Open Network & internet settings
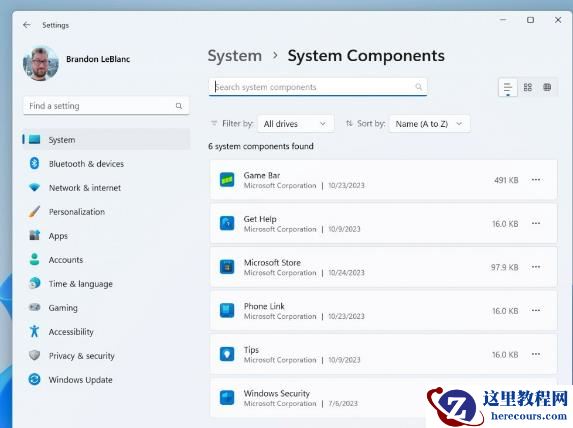The height and width of the screenshot is (428, 573). [106, 188]
